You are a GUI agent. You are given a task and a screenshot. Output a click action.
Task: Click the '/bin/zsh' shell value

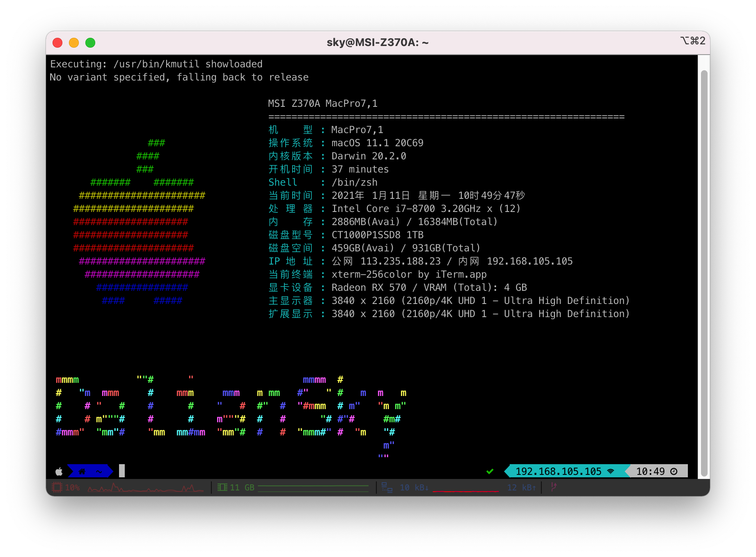pos(354,182)
